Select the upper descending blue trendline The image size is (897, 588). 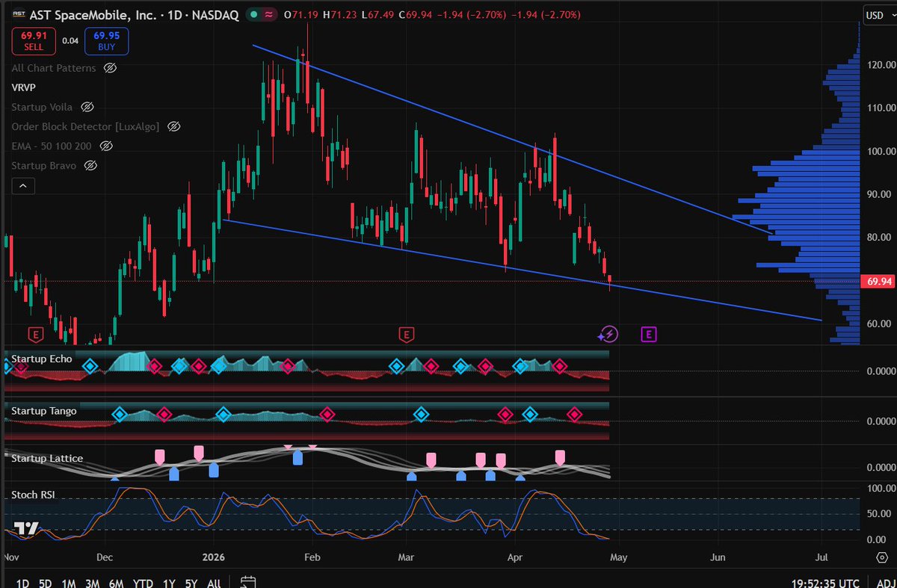pos(512,139)
